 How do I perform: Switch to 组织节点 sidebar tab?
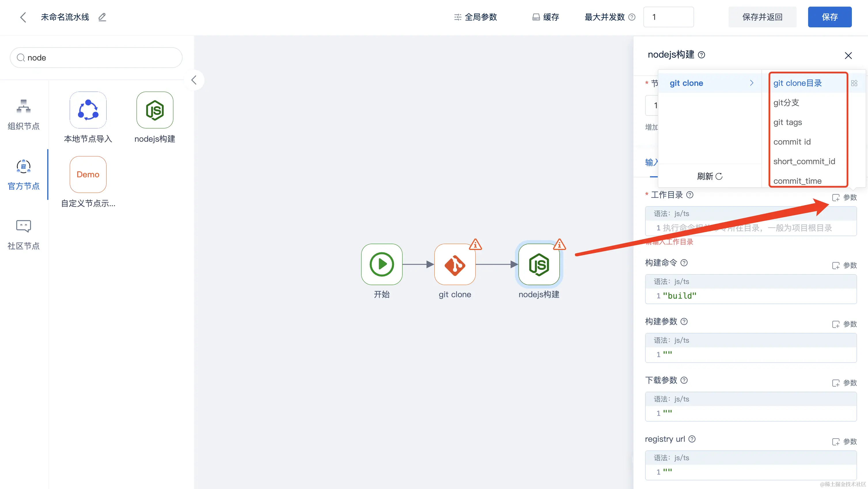tap(24, 115)
